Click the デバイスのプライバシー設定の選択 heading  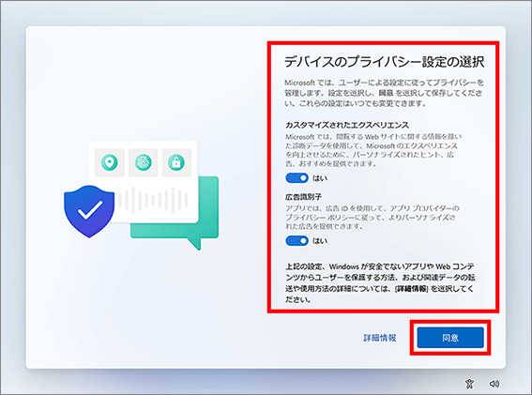385,62
